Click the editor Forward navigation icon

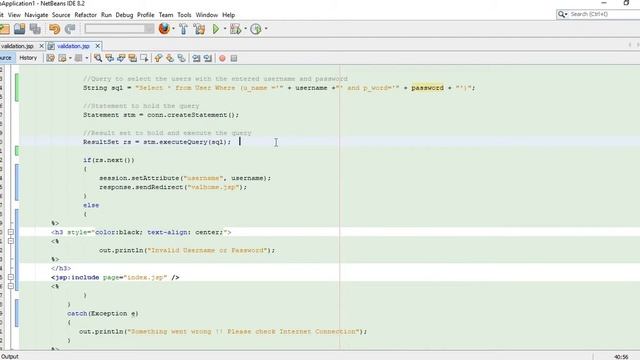coord(78,58)
